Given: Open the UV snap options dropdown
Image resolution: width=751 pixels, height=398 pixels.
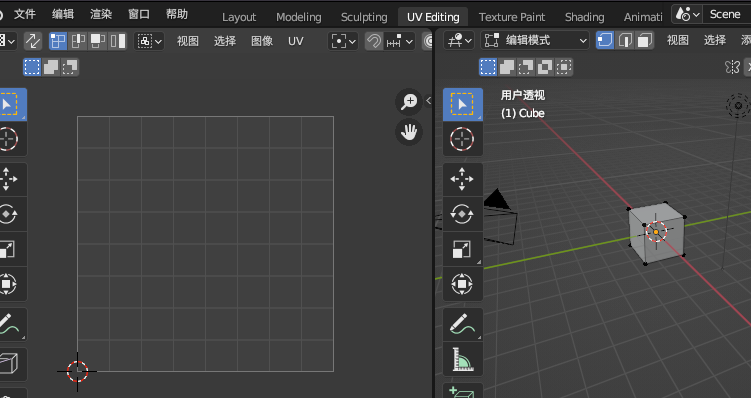Looking at the screenshot, I should pos(399,41).
